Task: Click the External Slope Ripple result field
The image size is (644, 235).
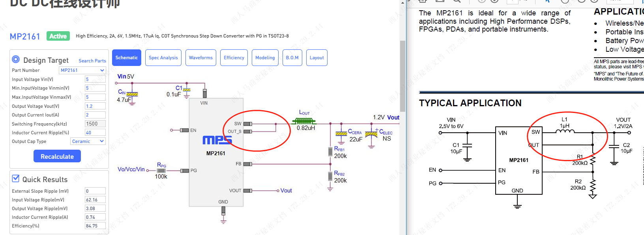Action: point(95,191)
